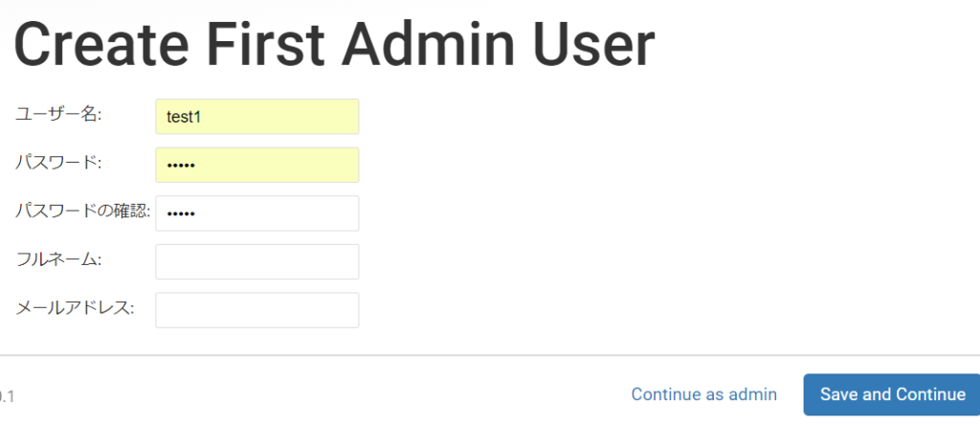980x424 pixels.
Task: Click the word User in the heading
Action: 595,46
